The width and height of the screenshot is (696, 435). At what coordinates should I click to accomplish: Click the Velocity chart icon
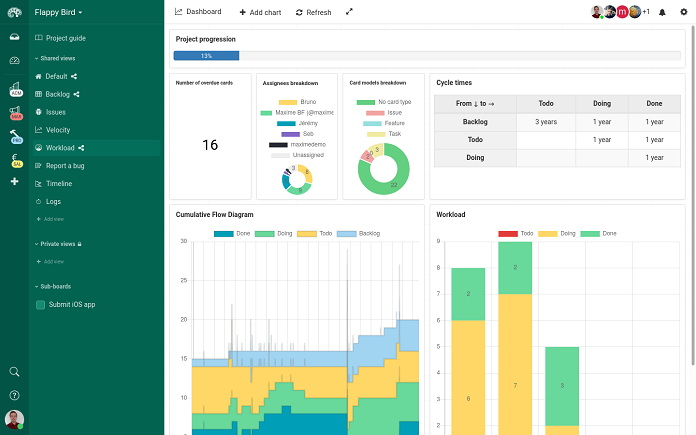point(39,130)
